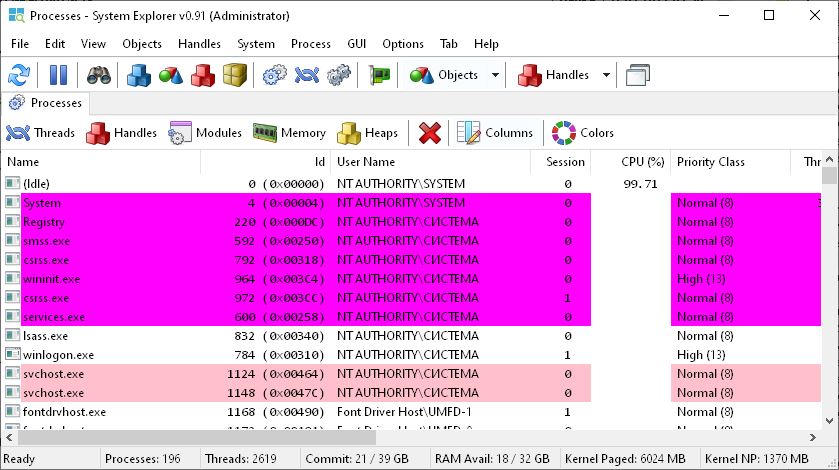Click the blue cubes toolbar icon
This screenshot has height=470, width=839.
click(x=139, y=75)
